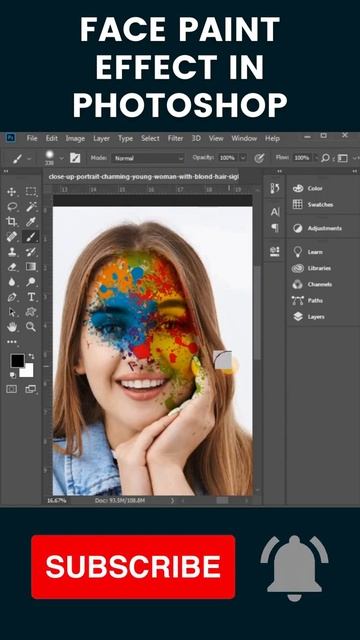
Task: Select the Custom Shape tool
Action: (31, 312)
